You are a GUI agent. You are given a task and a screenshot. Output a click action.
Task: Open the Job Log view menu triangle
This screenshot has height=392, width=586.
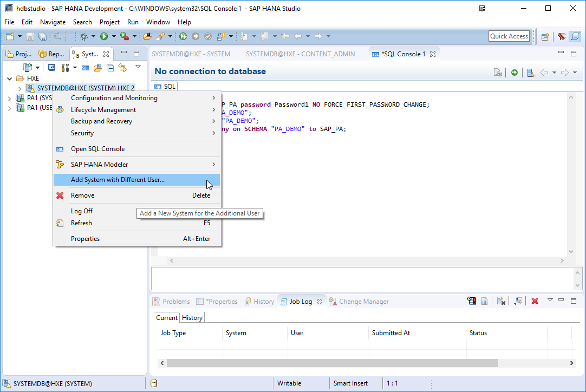coord(550,300)
